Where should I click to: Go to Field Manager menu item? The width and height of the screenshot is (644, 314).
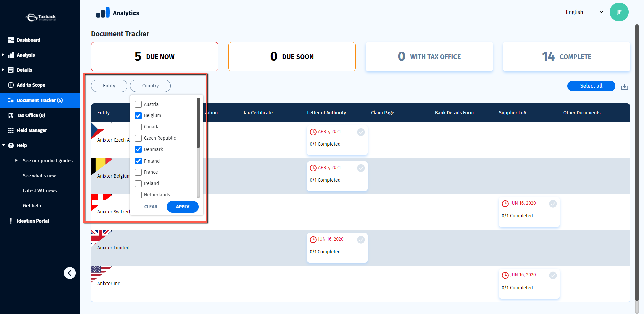pos(40,130)
